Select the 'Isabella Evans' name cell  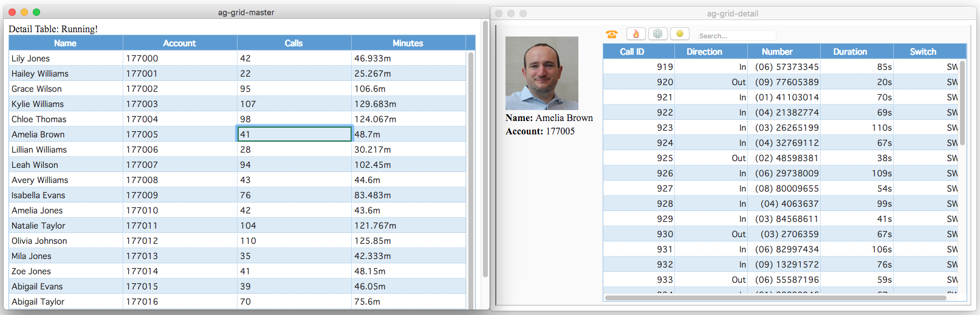click(x=66, y=195)
